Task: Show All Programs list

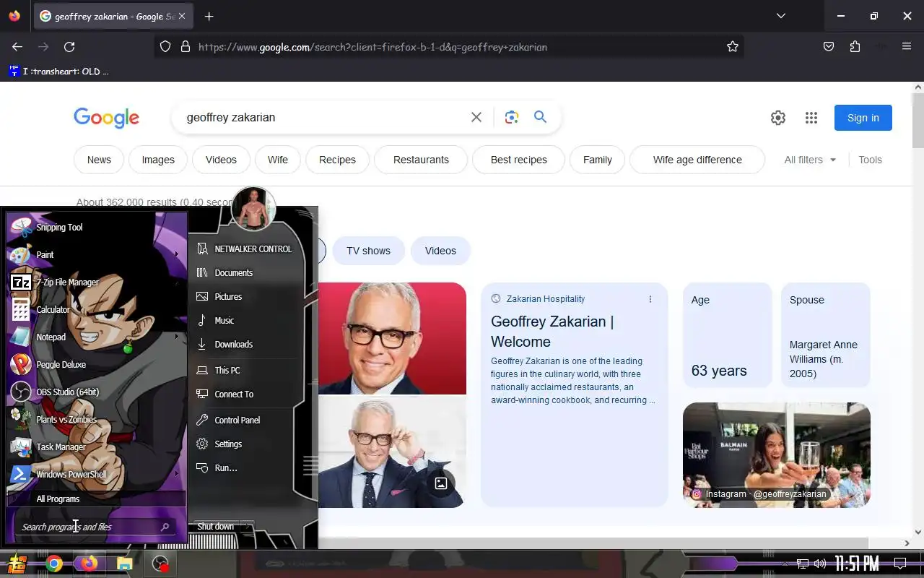Action: coord(96,499)
